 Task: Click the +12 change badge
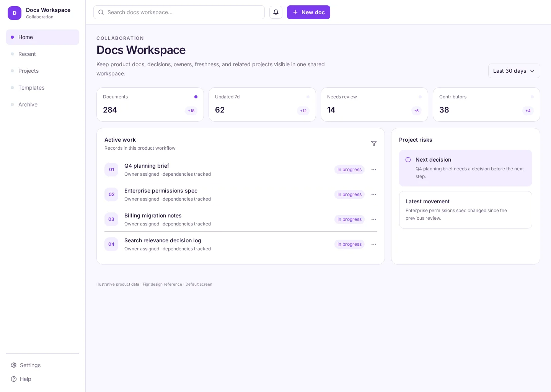(303, 111)
